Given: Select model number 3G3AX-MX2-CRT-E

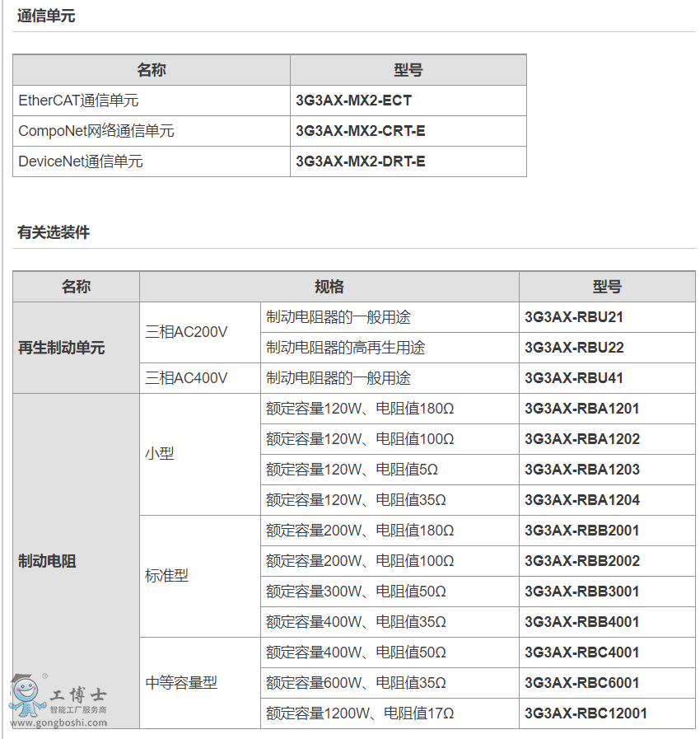Looking at the screenshot, I should pyautogui.click(x=361, y=131).
